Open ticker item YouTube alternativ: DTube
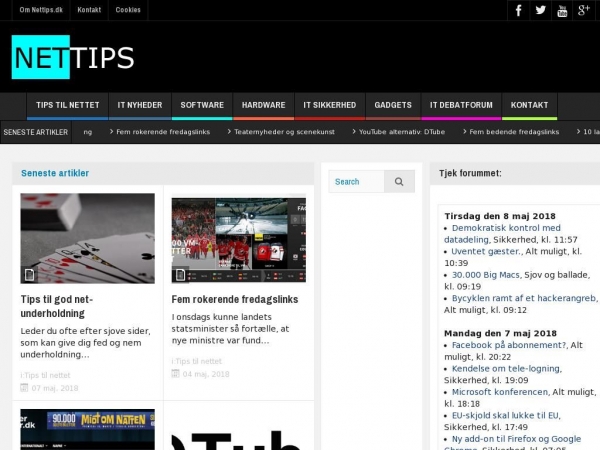 (402, 132)
